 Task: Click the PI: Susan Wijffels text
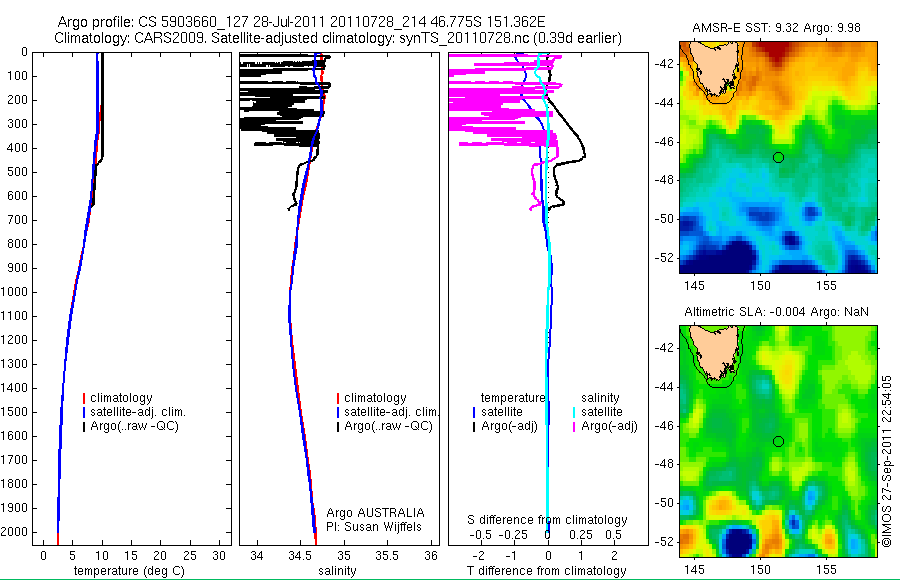click(374, 527)
